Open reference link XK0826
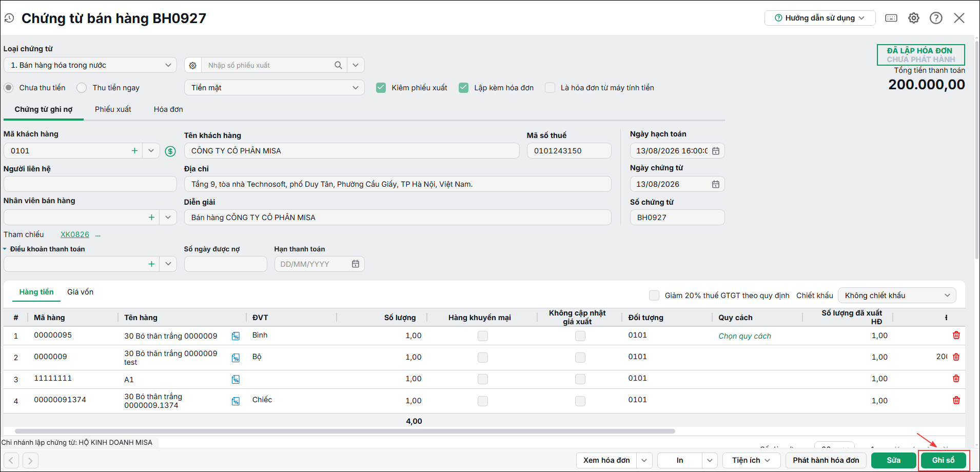The image size is (980, 472). (x=75, y=234)
